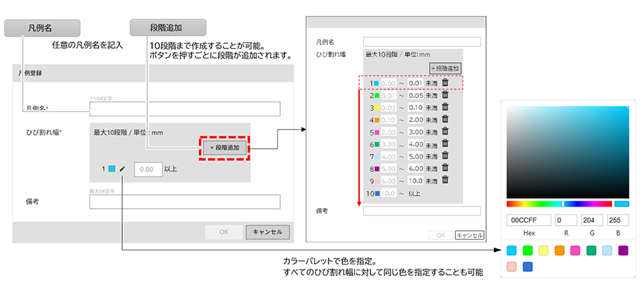Delete the step 9 crack width row
The width and height of the screenshot is (644, 293).
(x=445, y=180)
